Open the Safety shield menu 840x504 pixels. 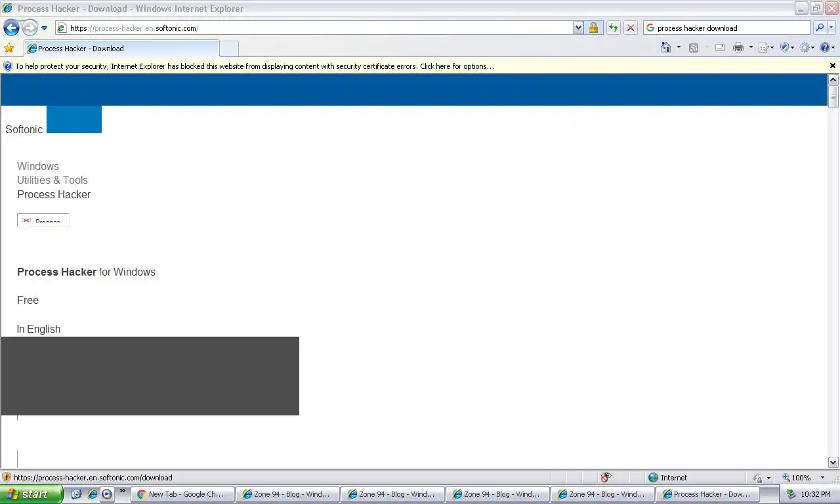click(x=786, y=47)
